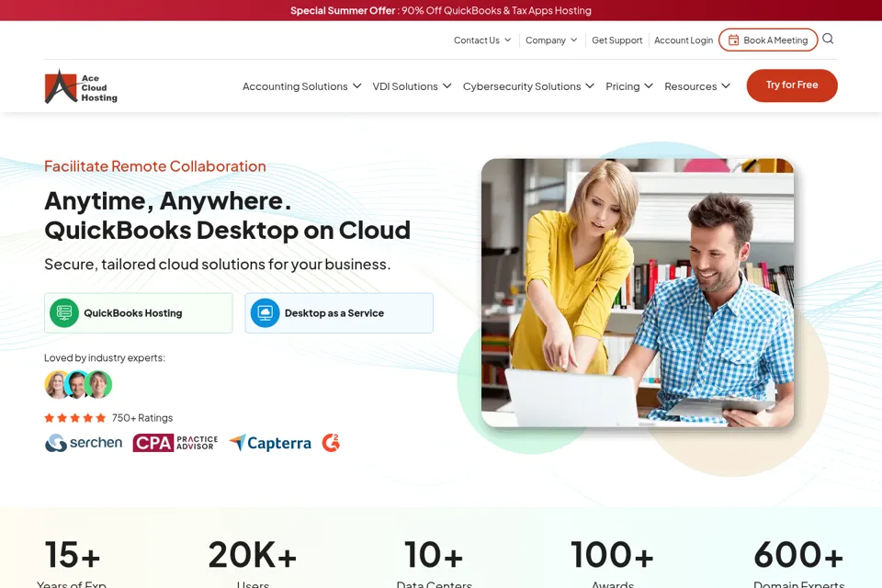Click the green QuickBooks Hosting server icon
Screen dimensions: 882x588
(x=64, y=313)
